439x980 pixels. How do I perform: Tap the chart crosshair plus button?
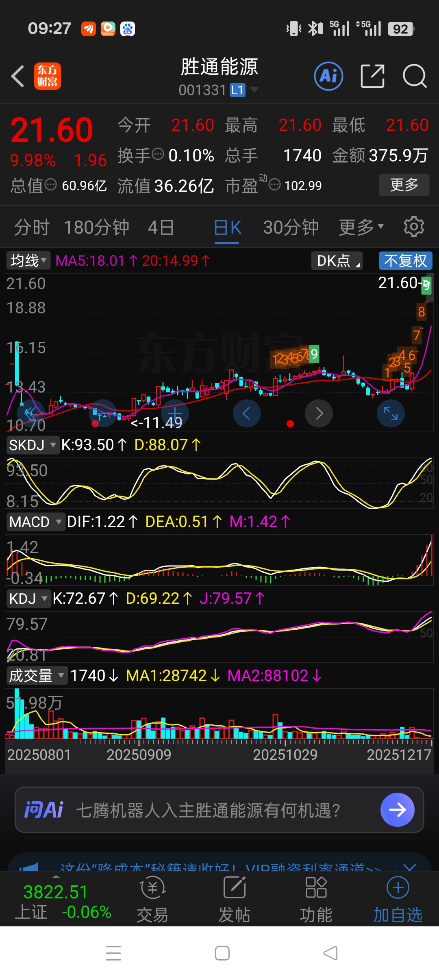(175, 414)
